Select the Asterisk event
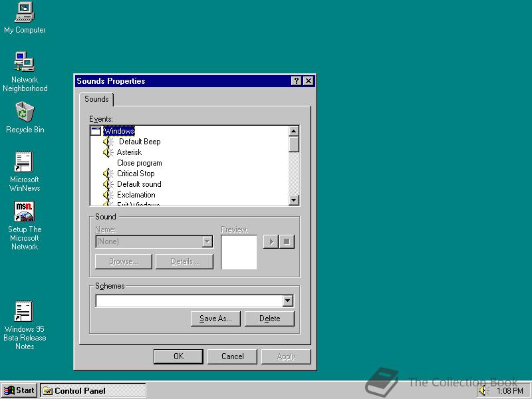 point(129,152)
